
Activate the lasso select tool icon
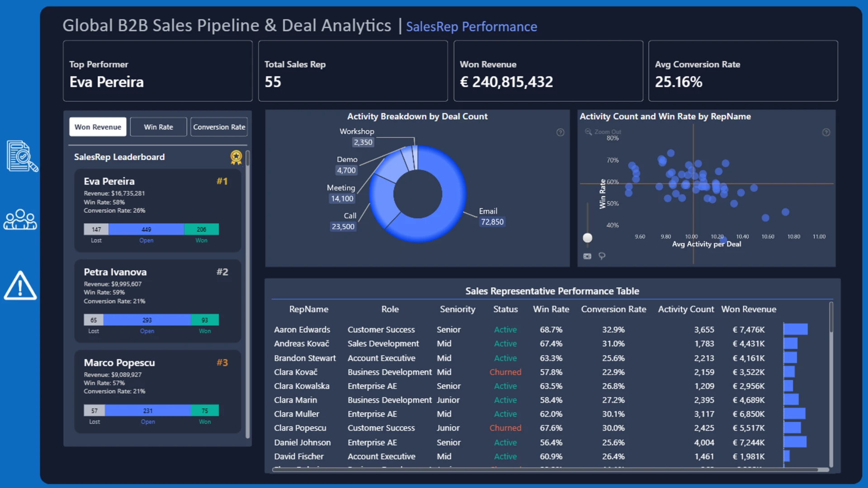pyautogui.click(x=602, y=256)
